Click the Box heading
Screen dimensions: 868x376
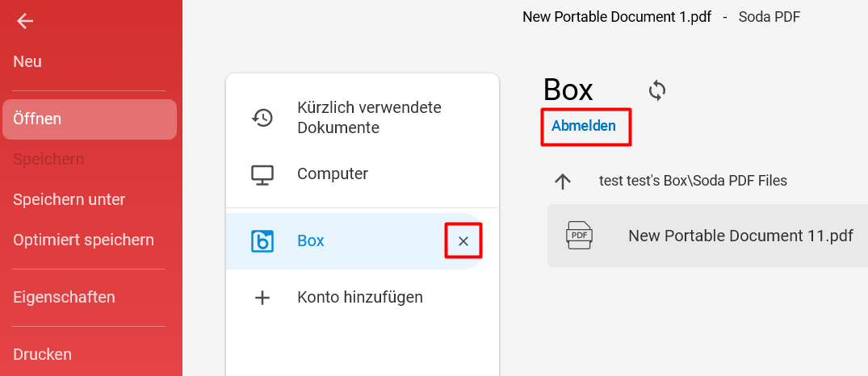coord(568,90)
